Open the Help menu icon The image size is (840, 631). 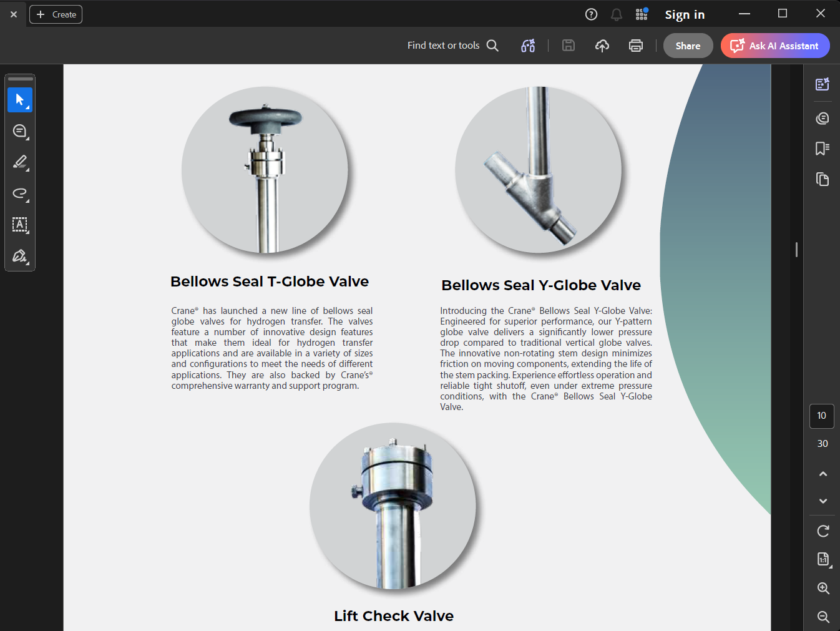click(x=592, y=14)
